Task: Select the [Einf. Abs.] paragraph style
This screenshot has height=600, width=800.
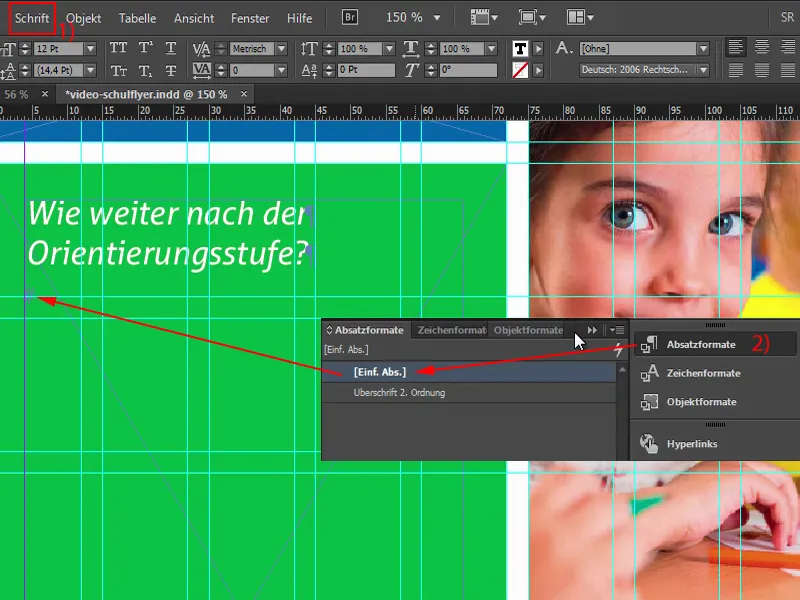Action: [469, 372]
